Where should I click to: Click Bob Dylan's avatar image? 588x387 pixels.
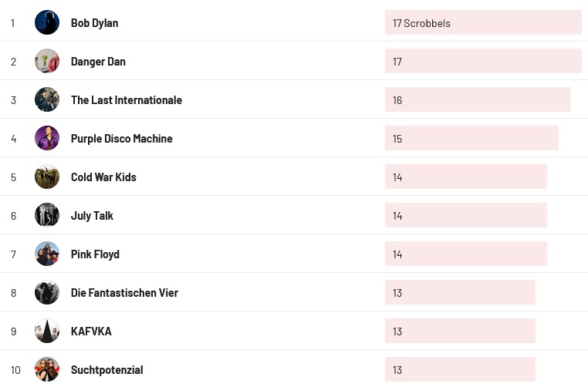pos(47,22)
